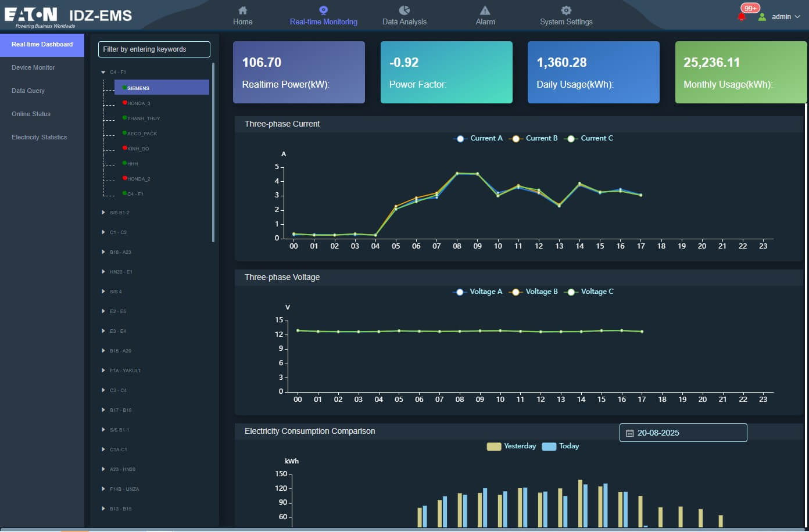Click the green admin user avatar icon
Image resolution: width=809 pixels, height=532 pixels.
[762, 17]
